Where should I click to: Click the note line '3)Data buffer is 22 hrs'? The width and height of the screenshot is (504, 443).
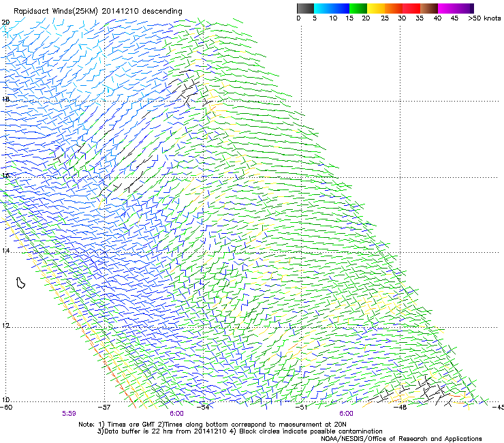pyautogui.click(x=240, y=431)
